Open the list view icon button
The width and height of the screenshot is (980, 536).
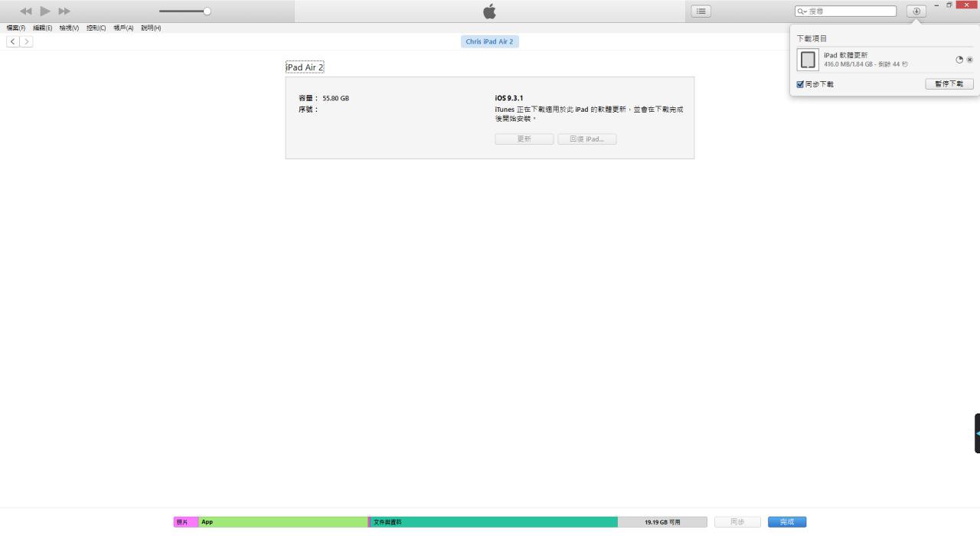701,11
